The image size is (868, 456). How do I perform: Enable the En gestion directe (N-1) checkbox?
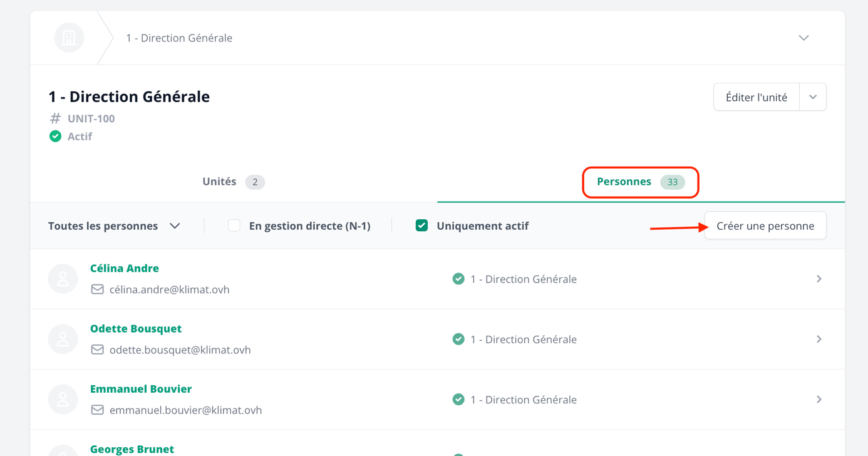[234, 225]
